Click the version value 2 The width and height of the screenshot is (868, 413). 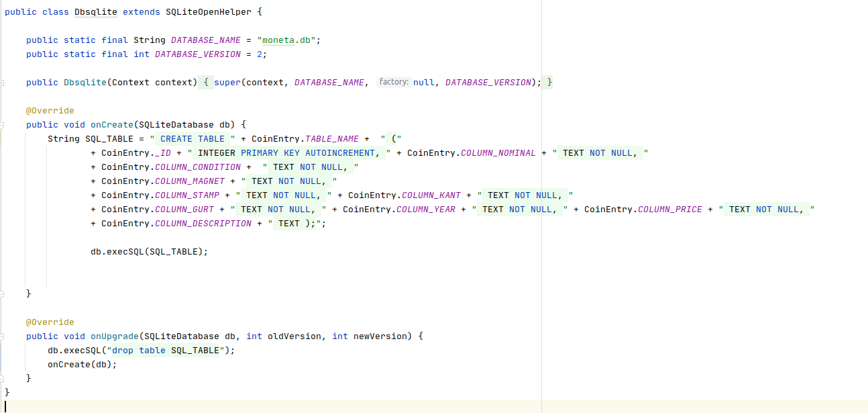click(x=260, y=54)
